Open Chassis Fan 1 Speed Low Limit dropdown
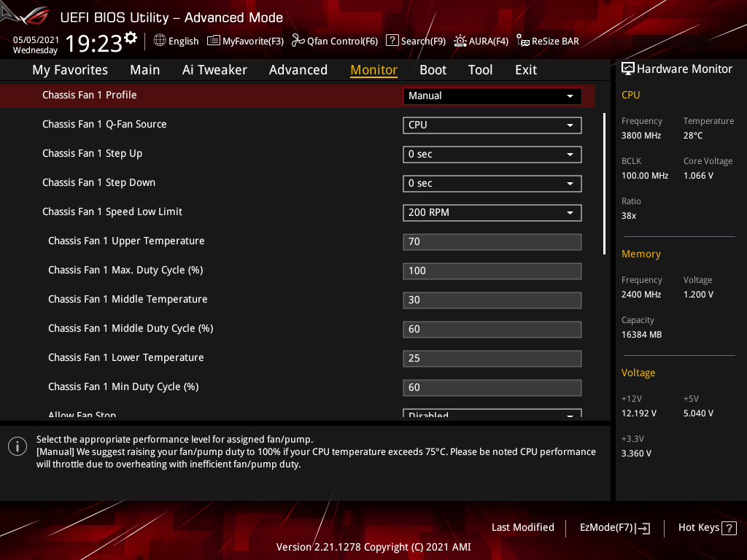Viewport: 747px width, 560px height. coord(492,212)
